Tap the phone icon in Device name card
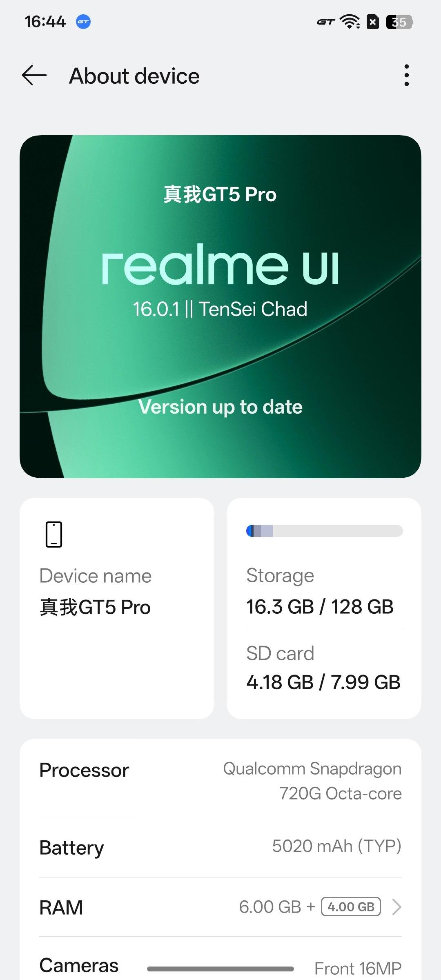Viewport: 441px width, 980px height. coord(54,534)
